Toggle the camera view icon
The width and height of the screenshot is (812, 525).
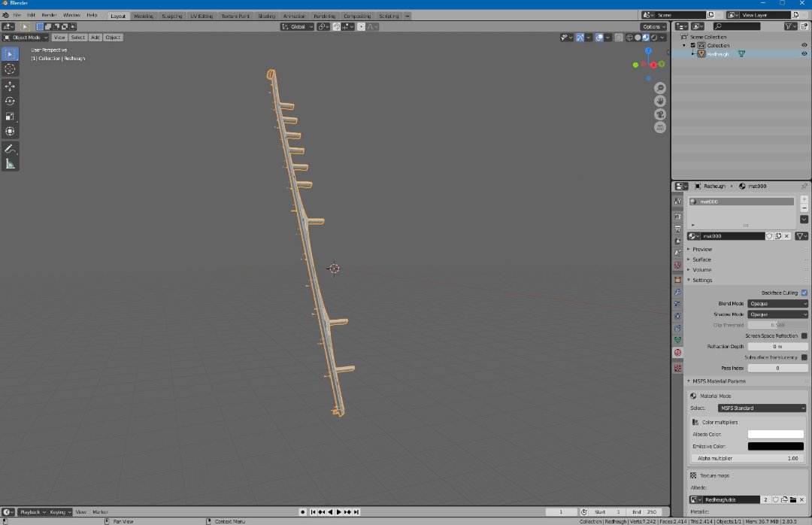pos(660,114)
